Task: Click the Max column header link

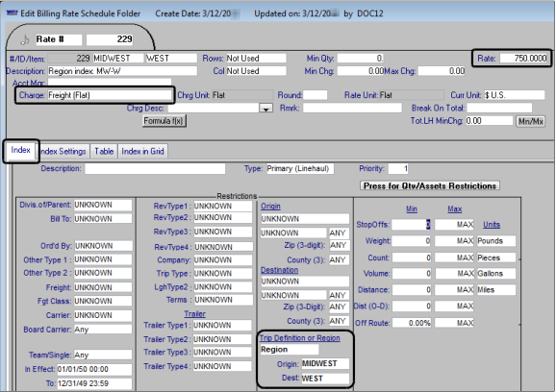Action: [455, 208]
